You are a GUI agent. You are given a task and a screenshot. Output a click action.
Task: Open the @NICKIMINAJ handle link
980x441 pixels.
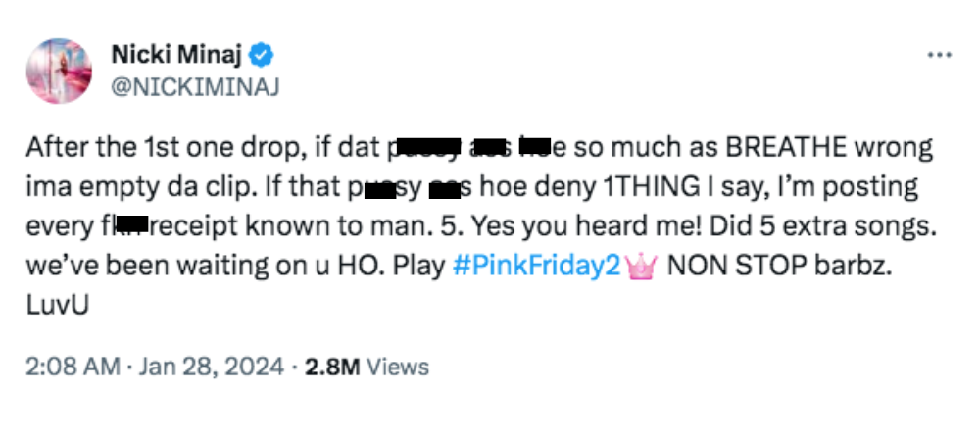pos(195,86)
